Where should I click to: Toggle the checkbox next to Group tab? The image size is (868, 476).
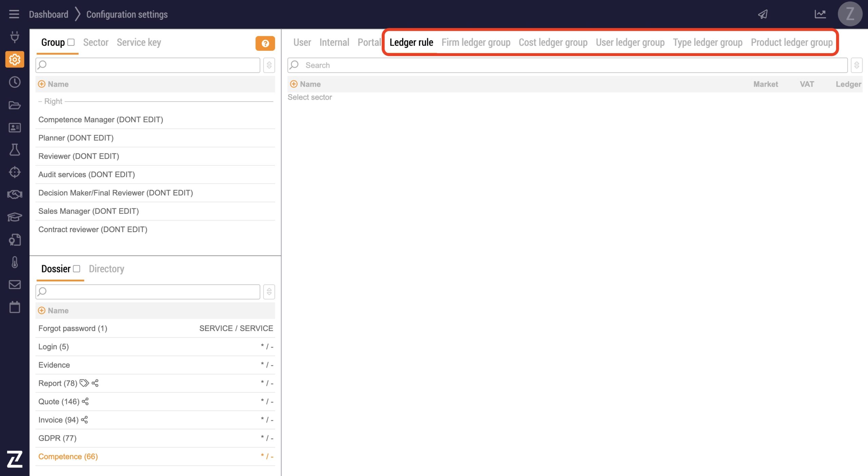(x=71, y=42)
